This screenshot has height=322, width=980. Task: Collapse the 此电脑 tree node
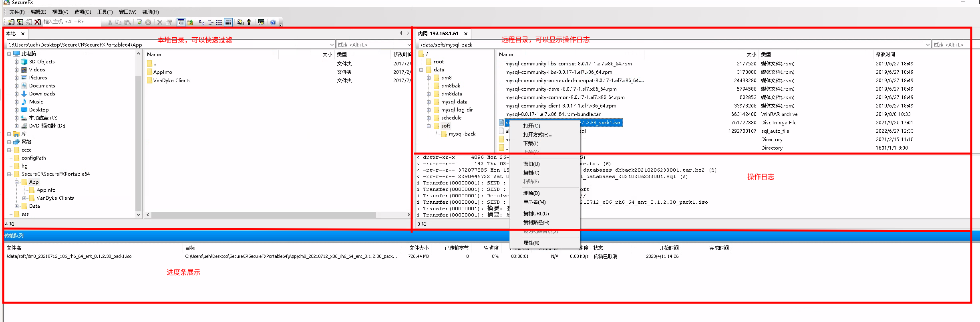9,54
